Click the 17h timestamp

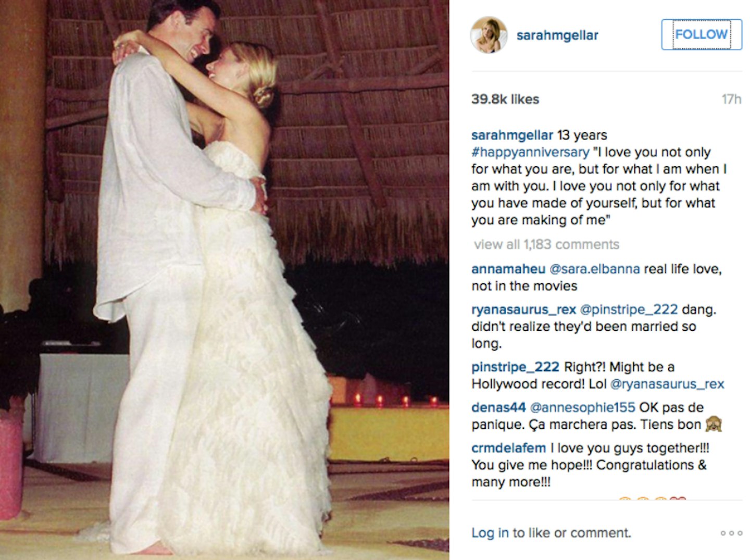731,99
